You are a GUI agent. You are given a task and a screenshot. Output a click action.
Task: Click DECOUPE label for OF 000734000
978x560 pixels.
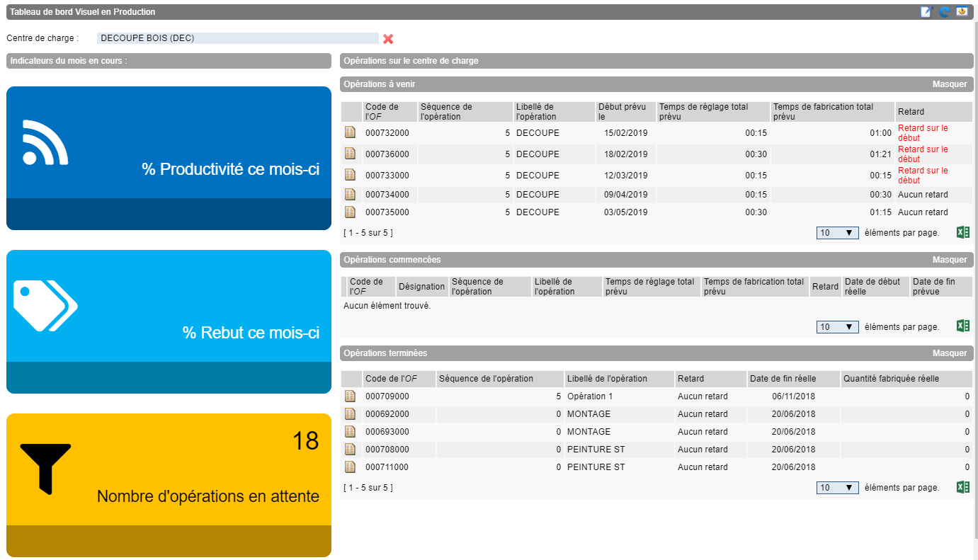click(x=538, y=195)
